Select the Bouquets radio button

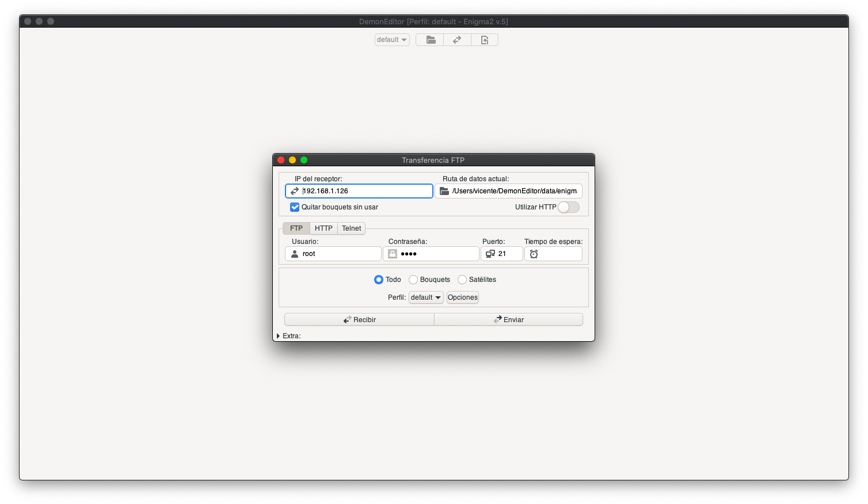413,280
